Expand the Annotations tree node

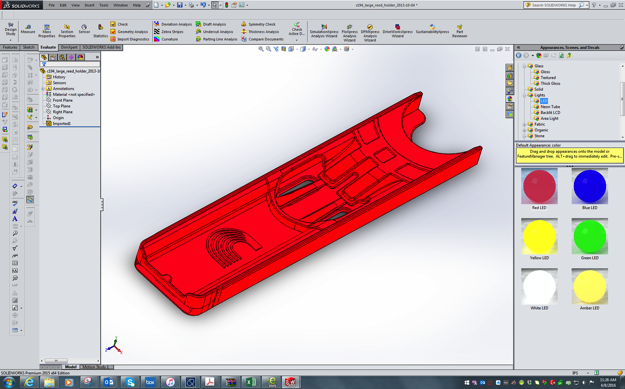pyautogui.click(x=43, y=88)
